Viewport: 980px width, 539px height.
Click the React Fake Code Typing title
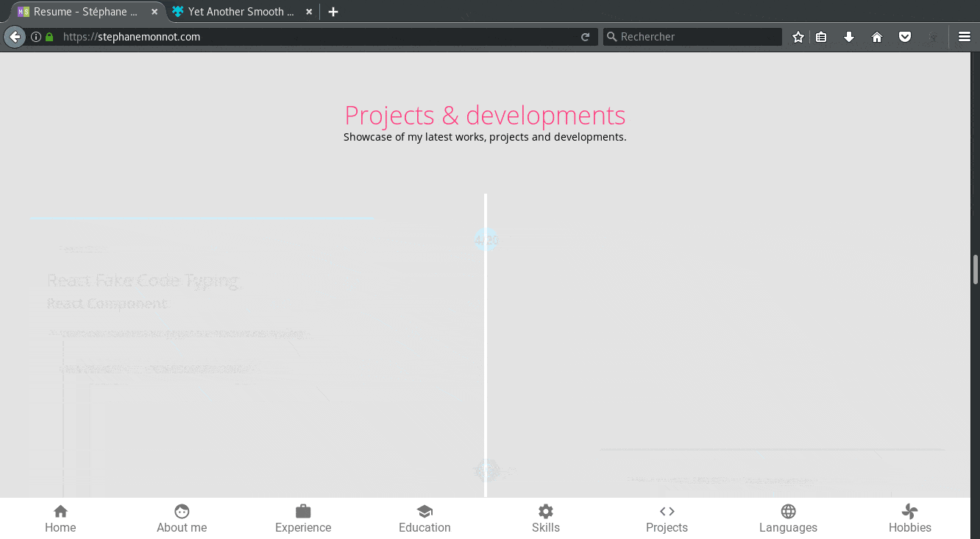pyautogui.click(x=143, y=281)
